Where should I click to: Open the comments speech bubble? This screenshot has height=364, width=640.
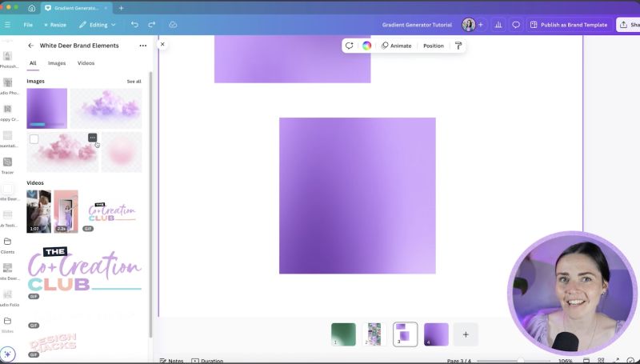click(x=516, y=25)
